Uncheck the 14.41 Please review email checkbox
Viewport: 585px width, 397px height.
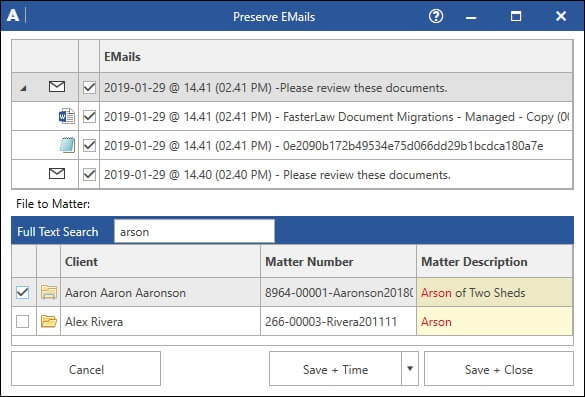click(x=89, y=87)
